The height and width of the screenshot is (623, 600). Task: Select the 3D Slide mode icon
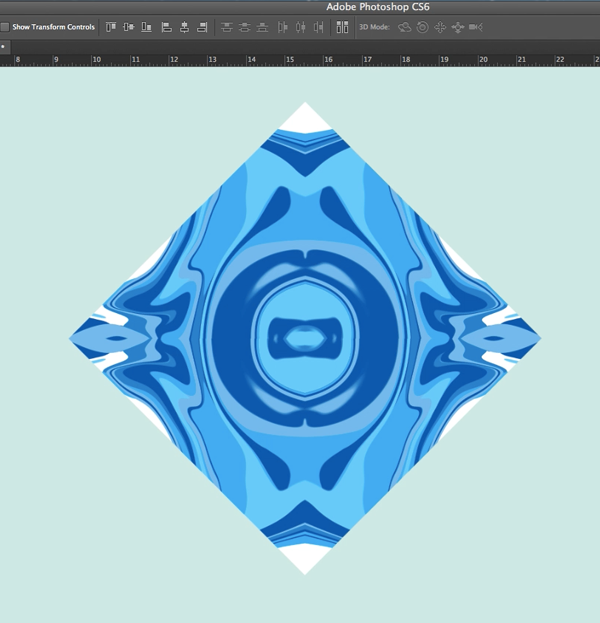(x=457, y=27)
